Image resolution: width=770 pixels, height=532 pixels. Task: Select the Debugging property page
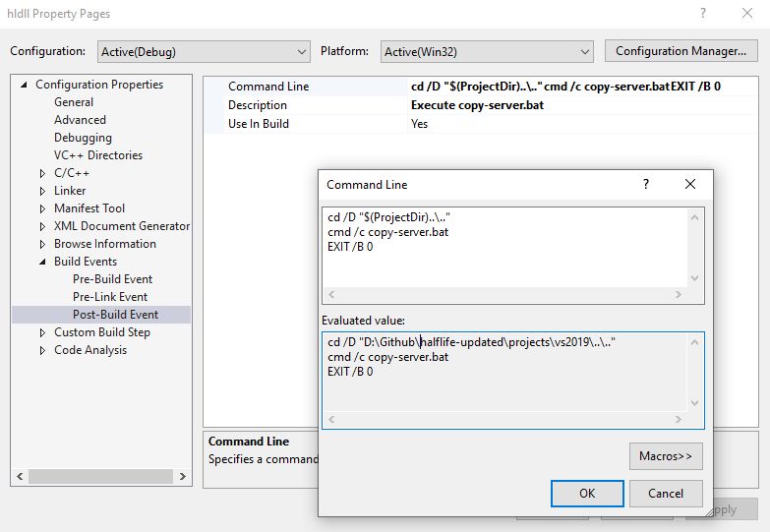pyautogui.click(x=83, y=138)
